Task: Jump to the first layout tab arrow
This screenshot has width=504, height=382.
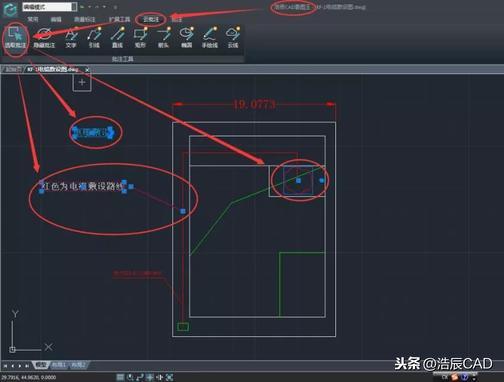Action: coord(5,366)
